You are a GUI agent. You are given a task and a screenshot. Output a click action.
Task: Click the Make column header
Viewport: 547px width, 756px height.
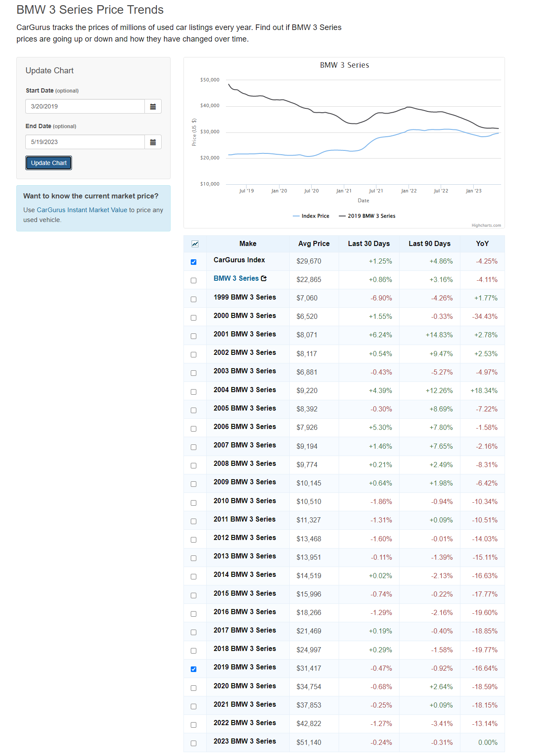[248, 244]
